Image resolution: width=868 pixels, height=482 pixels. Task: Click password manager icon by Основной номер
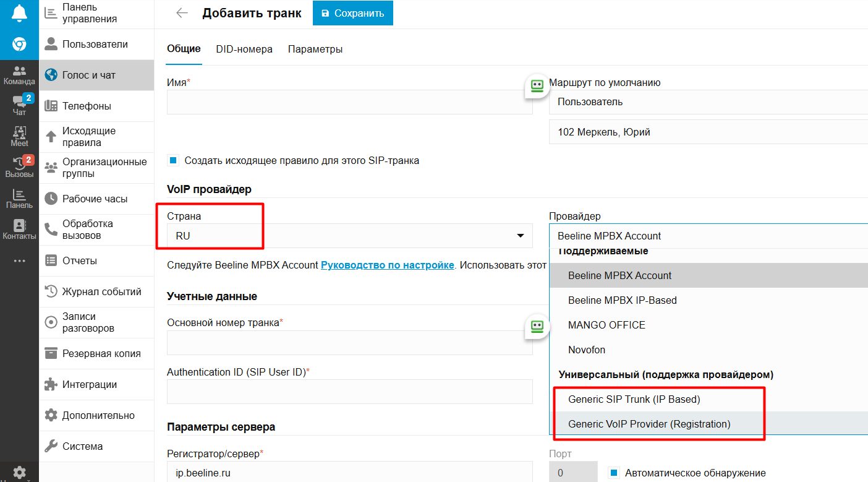(x=537, y=327)
